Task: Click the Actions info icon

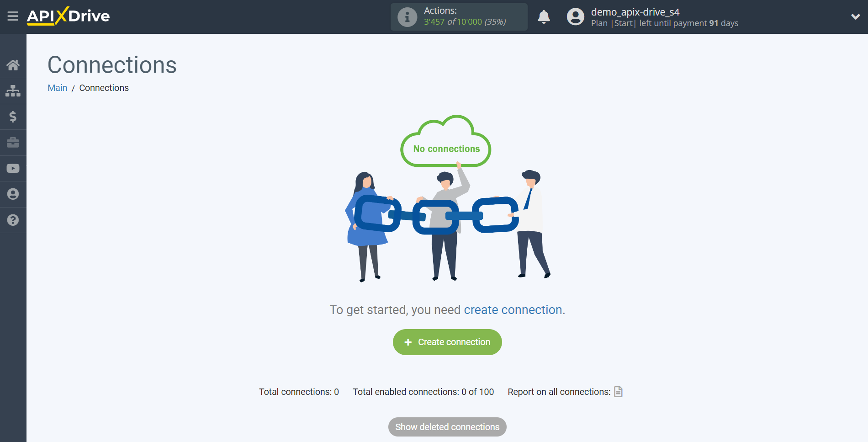Action: pos(407,17)
